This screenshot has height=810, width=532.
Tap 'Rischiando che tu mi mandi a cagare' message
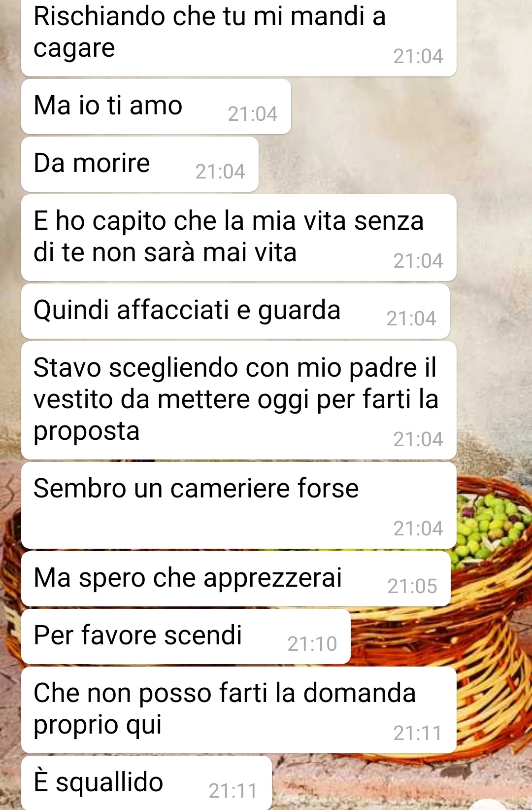point(239,37)
